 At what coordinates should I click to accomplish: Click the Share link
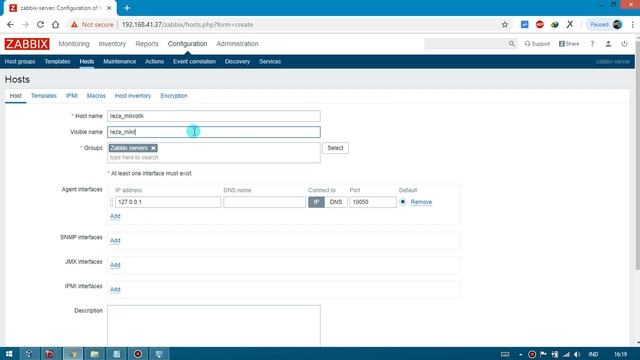[x=569, y=44]
